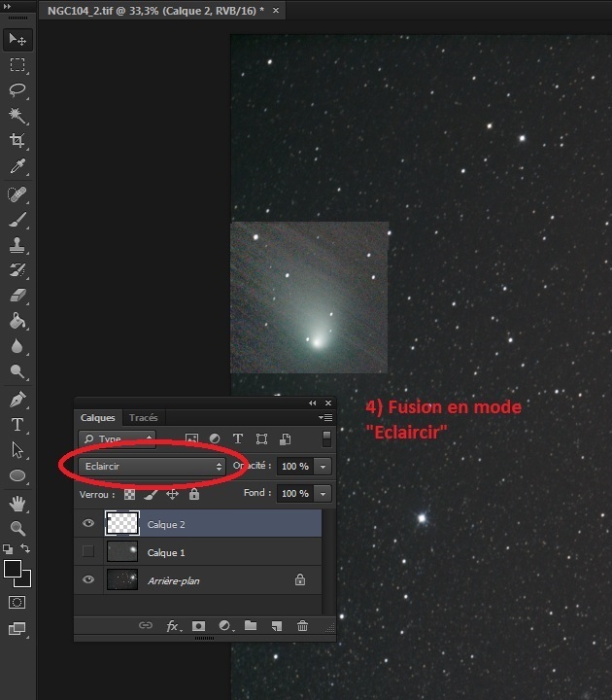Swap foreground and background colors
Viewport: 612px width, 700px height.
point(25,548)
